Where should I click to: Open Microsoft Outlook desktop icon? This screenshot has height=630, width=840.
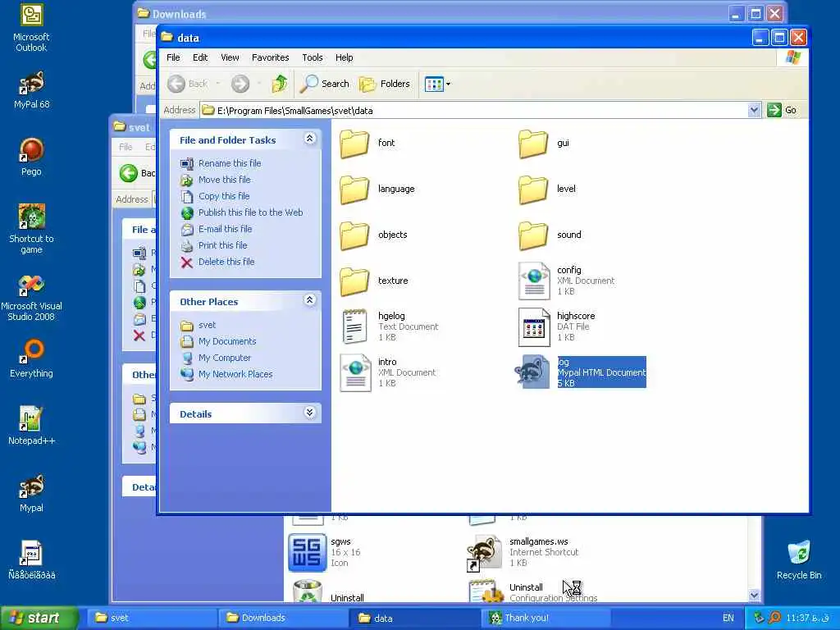point(31,27)
